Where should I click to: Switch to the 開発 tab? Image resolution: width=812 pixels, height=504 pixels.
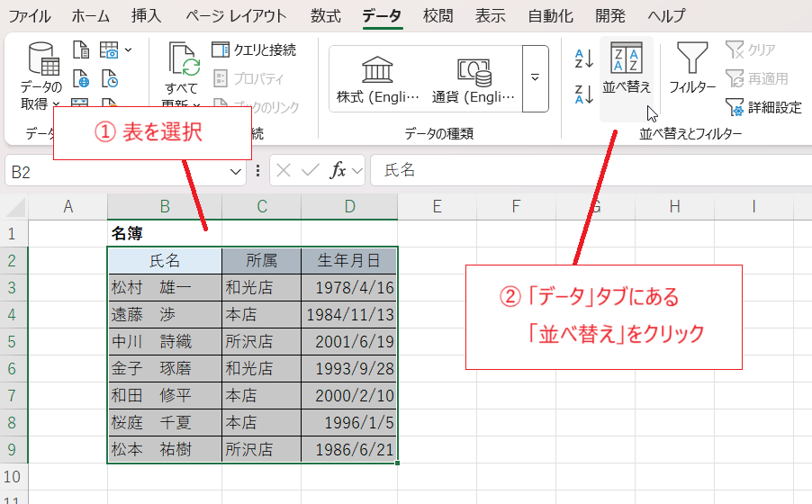(610, 16)
